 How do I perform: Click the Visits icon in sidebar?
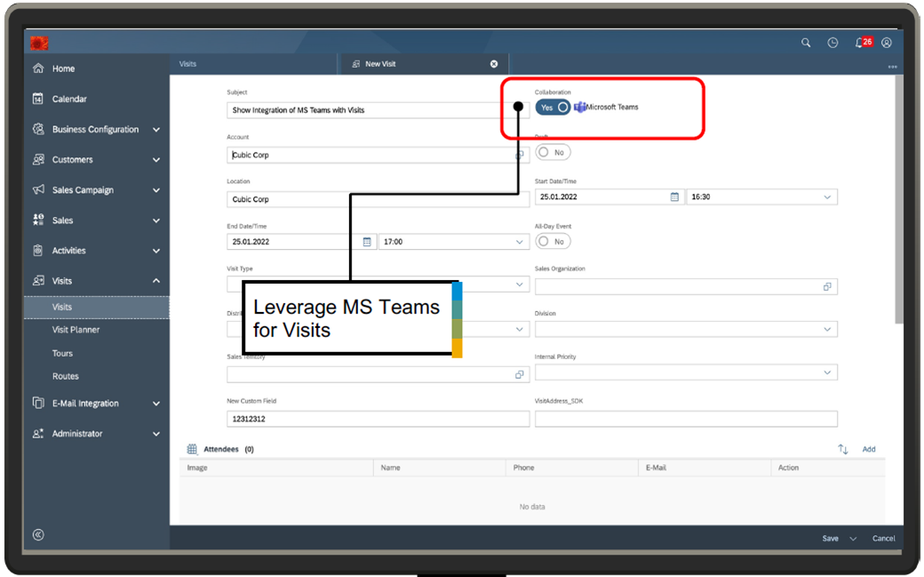point(38,281)
